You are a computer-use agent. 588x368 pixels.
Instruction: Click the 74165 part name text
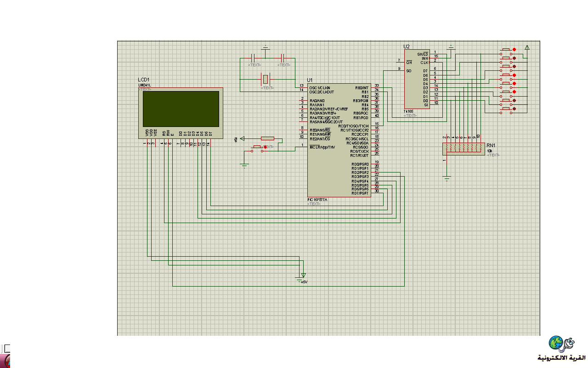(x=408, y=112)
